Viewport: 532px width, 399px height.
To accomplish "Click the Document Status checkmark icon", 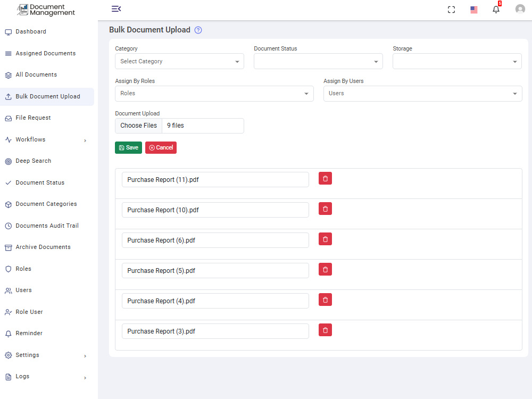I will click(x=9, y=183).
